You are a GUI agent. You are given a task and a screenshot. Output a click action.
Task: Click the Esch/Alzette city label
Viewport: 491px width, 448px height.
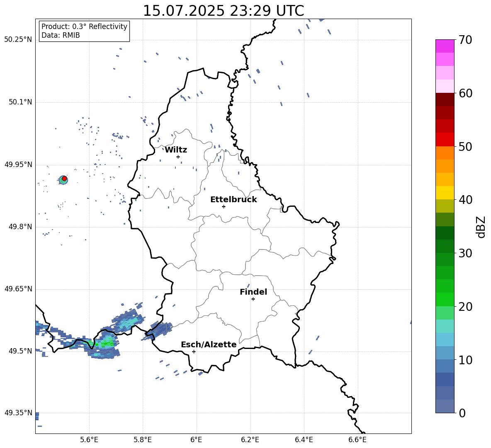pyautogui.click(x=209, y=344)
